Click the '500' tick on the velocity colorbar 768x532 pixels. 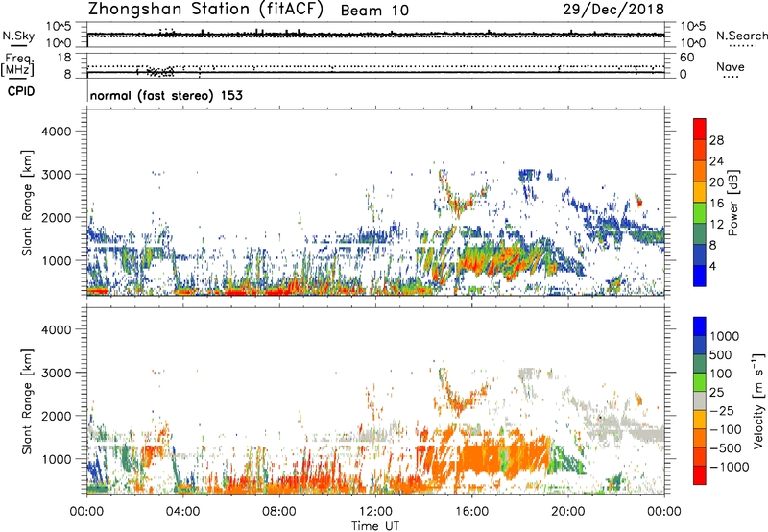(720, 354)
